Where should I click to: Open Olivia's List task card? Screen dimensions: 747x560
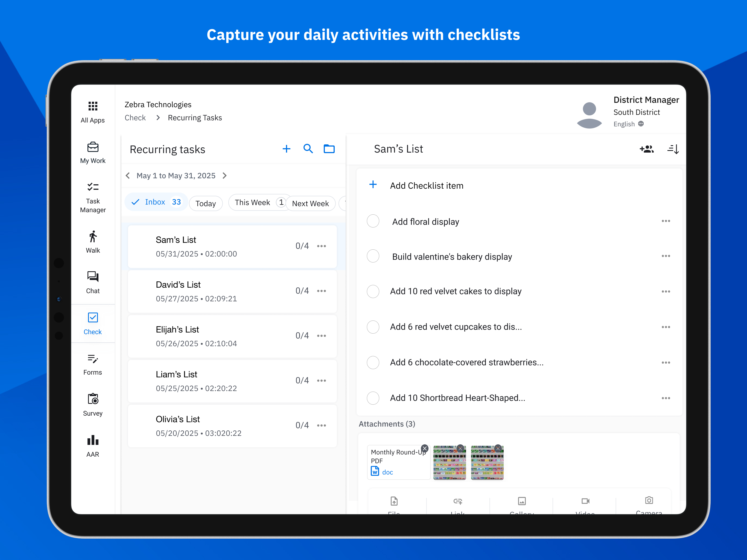point(232,426)
